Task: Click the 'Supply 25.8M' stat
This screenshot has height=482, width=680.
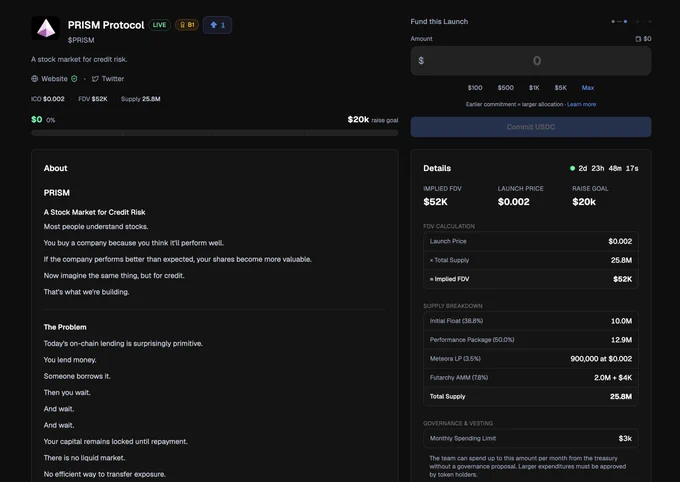Action: tap(141, 99)
